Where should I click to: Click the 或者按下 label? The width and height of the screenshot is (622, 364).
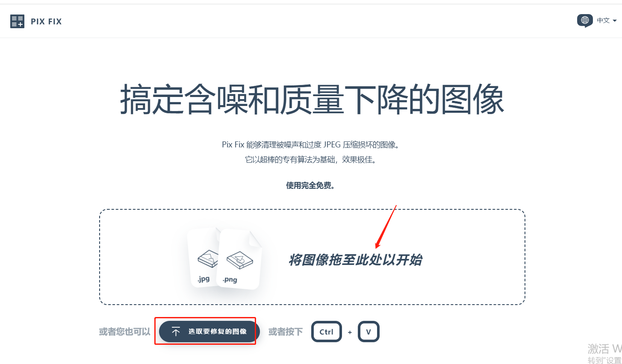286,332
